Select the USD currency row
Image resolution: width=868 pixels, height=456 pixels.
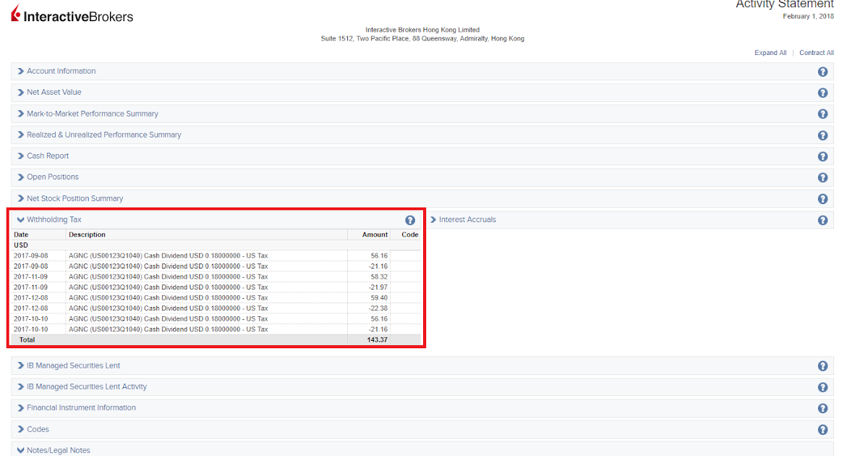tap(216, 245)
